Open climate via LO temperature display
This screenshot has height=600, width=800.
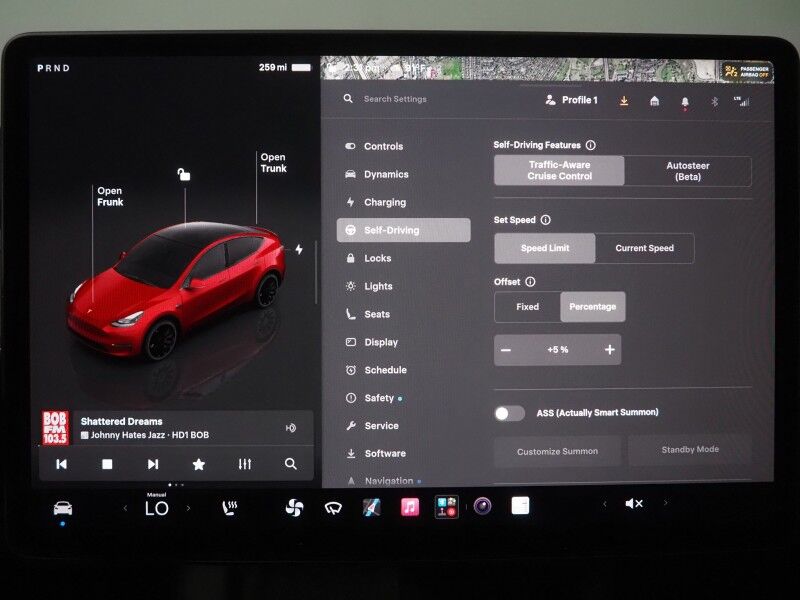[157, 508]
